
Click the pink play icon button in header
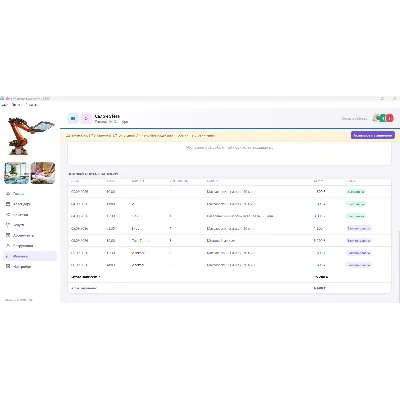pyautogui.click(x=86, y=118)
